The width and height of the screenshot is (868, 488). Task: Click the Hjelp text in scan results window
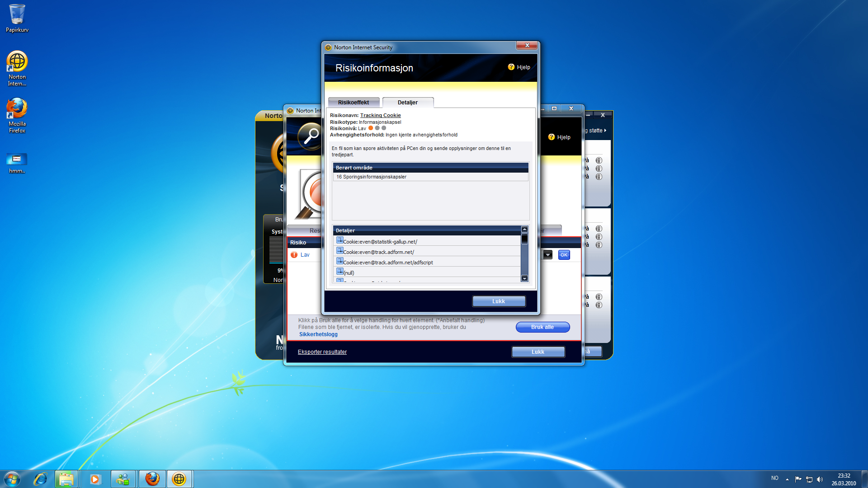tap(564, 137)
